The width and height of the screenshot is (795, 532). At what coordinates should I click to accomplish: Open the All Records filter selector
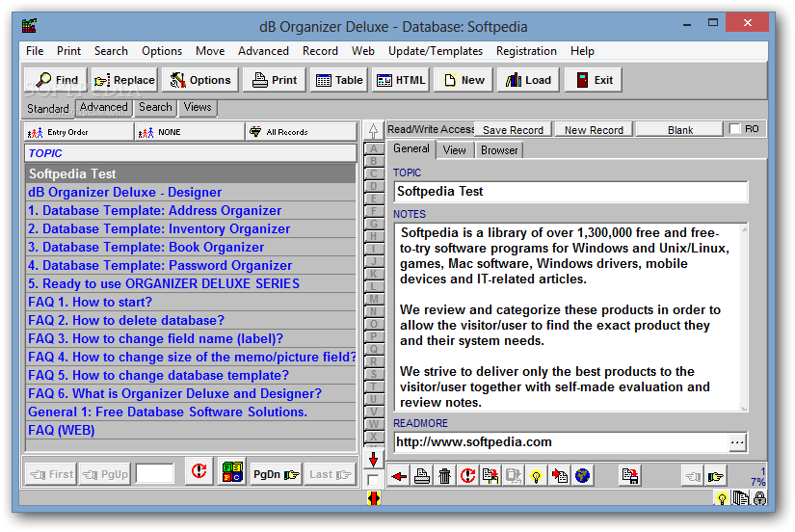[302, 132]
